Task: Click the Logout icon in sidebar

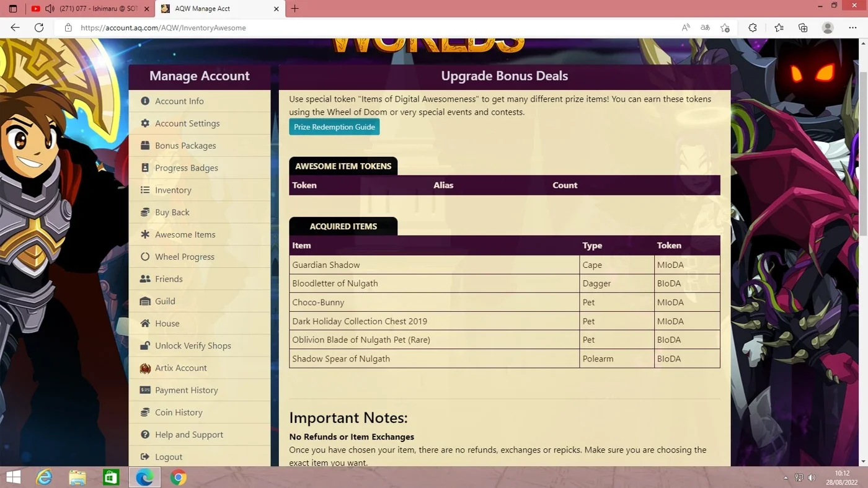Action: click(x=145, y=457)
